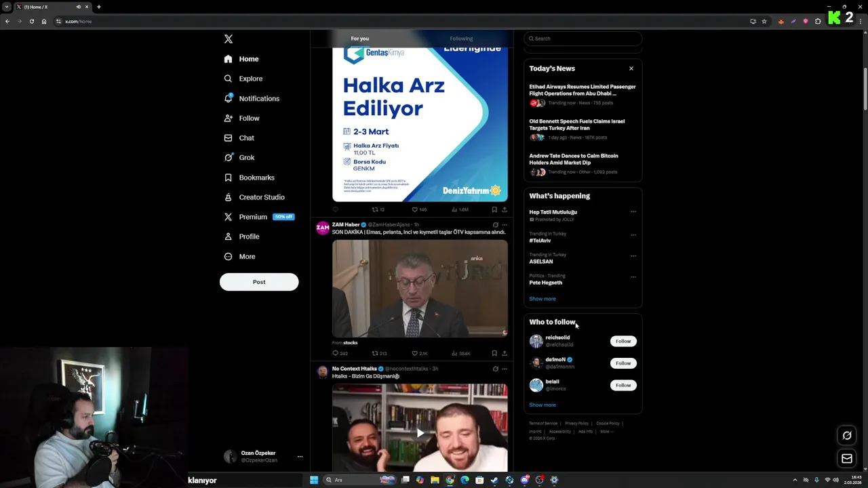The width and height of the screenshot is (868, 488).
Task: Open Bookmarks page
Action: (249, 178)
